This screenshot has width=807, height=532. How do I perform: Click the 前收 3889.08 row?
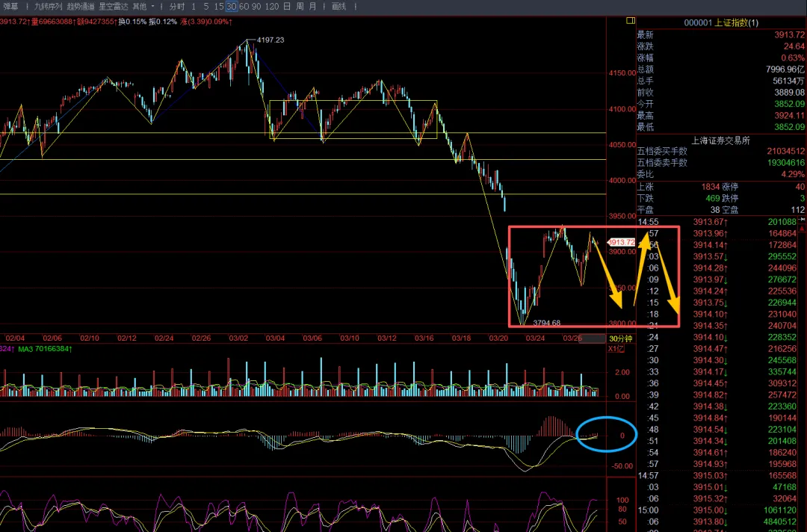[x=720, y=92]
